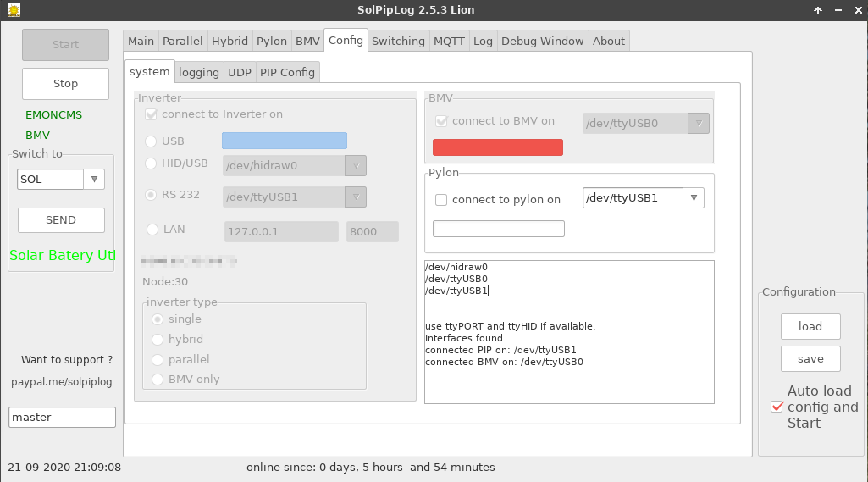Select the USB radio button
The height and width of the screenshot is (482, 868).
point(151,141)
